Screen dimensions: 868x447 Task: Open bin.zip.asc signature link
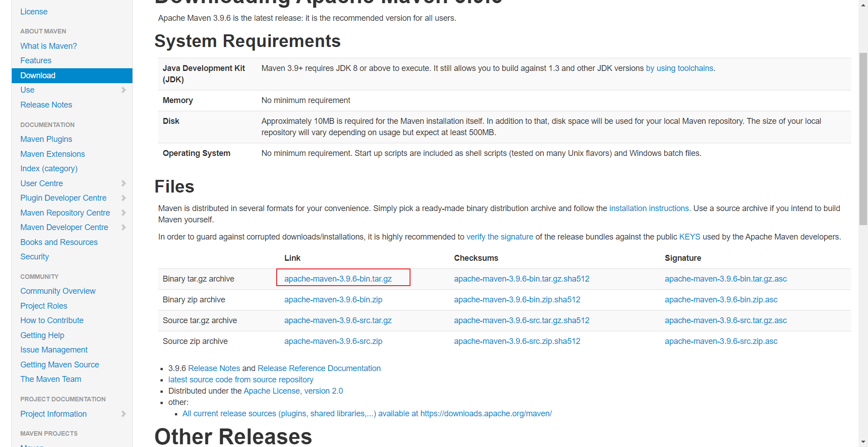coord(721,300)
